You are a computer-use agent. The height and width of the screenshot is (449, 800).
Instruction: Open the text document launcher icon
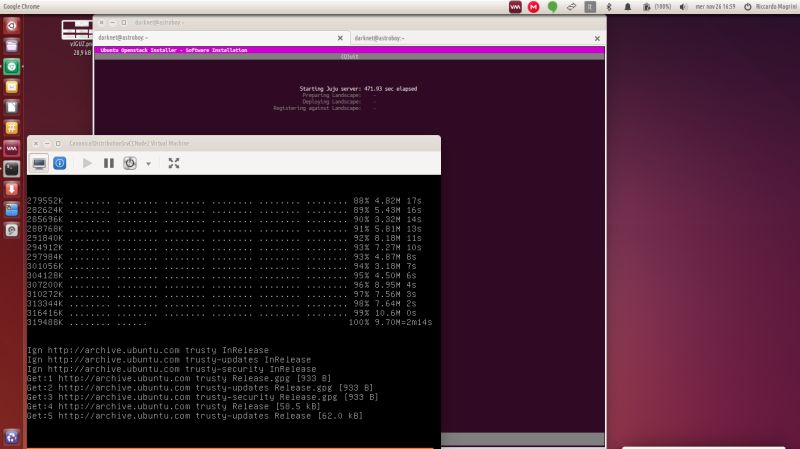click(12, 107)
